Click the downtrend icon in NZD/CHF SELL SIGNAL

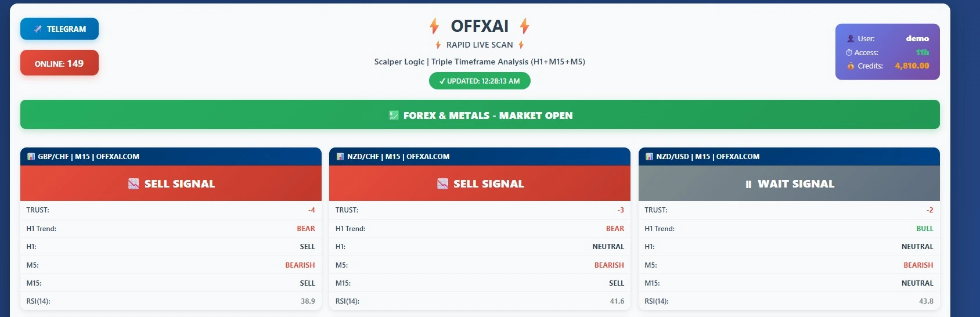pyautogui.click(x=442, y=184)
